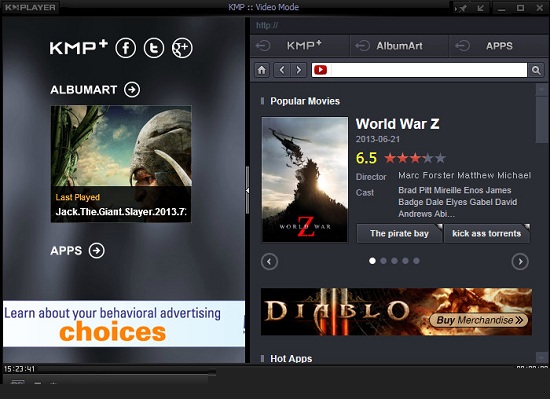
Task: Select the fourth carousel page dot
Action: click(405, 261)
